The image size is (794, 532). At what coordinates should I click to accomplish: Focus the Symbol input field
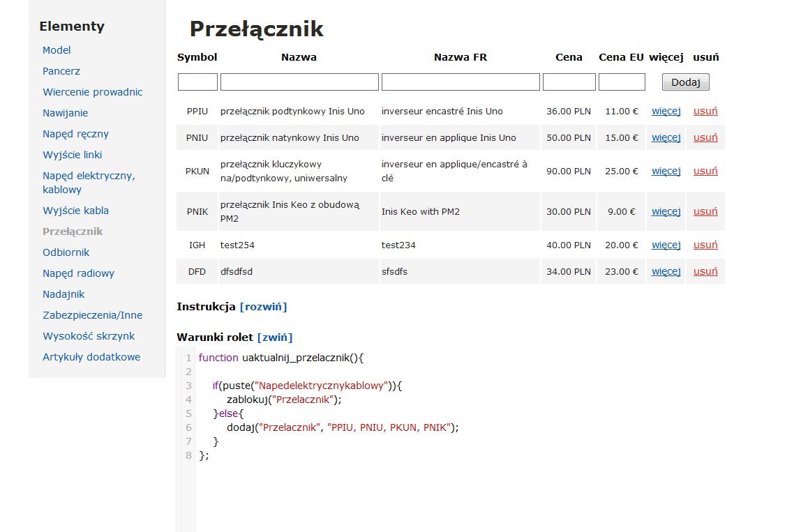[197, 82]
